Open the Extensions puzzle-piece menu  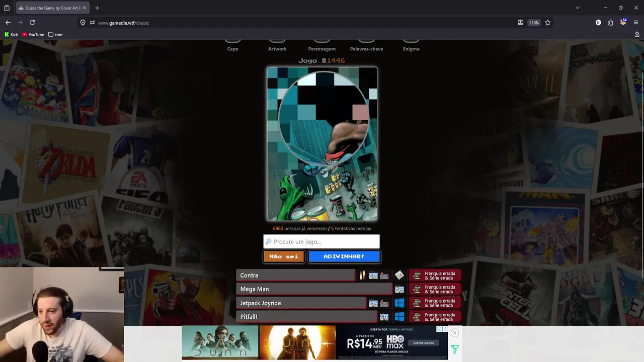[x=610, y=23]
